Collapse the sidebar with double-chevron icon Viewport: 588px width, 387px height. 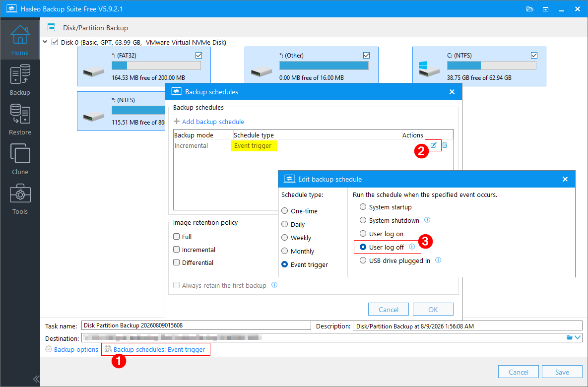[36, 379]
